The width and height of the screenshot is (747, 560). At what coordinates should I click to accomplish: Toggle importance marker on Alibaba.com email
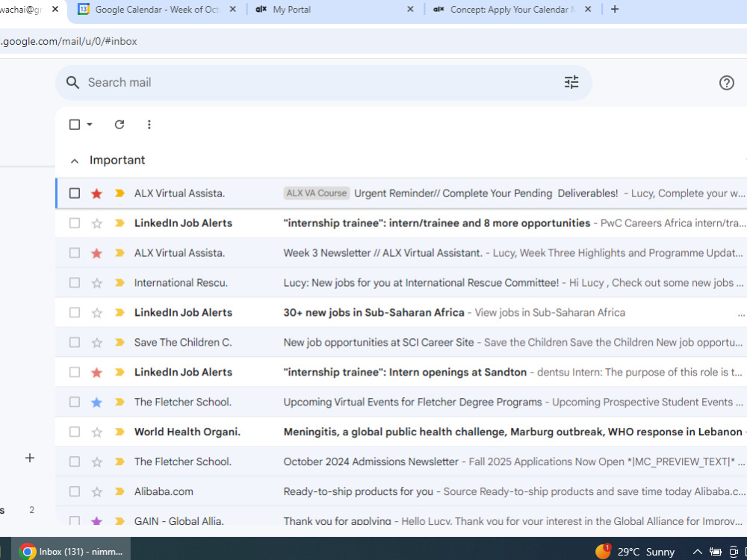click(120, 491)
